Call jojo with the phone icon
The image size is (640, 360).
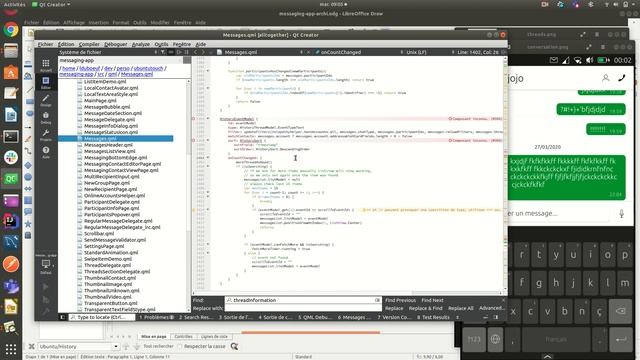[622, 78]
